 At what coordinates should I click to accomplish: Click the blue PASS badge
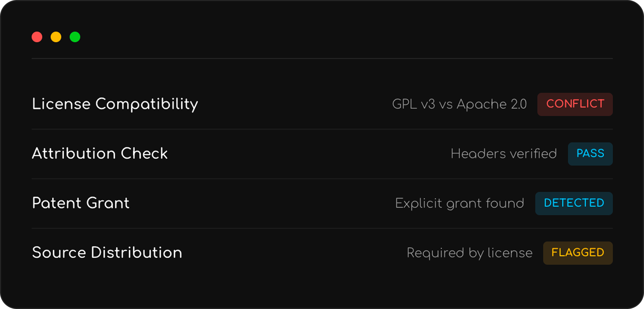point(590,154)
